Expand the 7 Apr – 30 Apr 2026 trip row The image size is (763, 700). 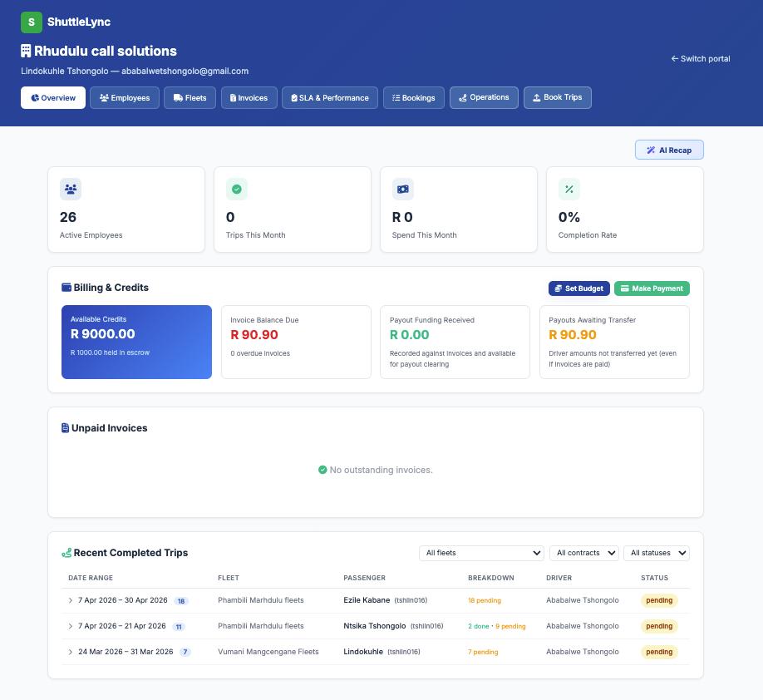[70, 601]
